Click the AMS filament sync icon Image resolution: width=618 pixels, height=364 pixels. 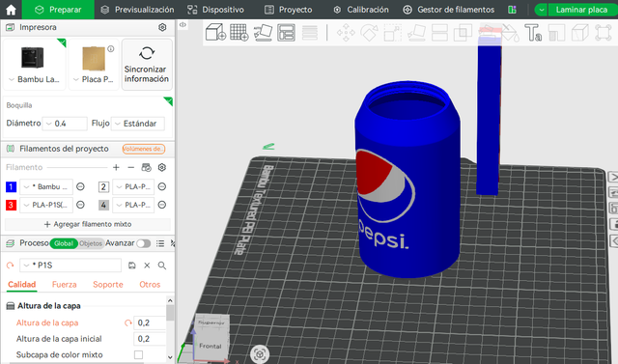pyautogui.click(x=146, y=167)
